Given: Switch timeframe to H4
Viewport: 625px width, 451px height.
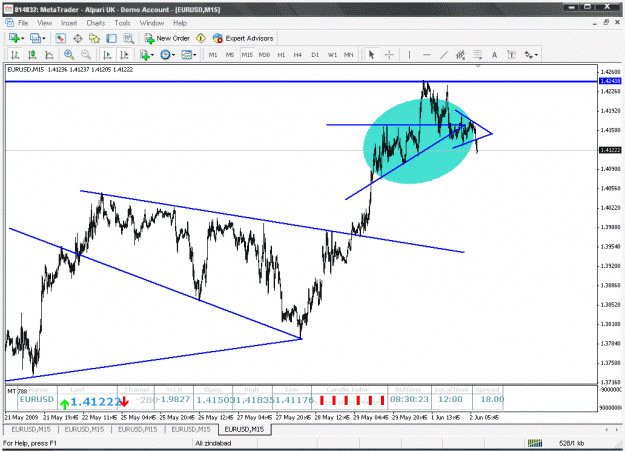Looking at the screenshot, I should [x=298, y=55].
